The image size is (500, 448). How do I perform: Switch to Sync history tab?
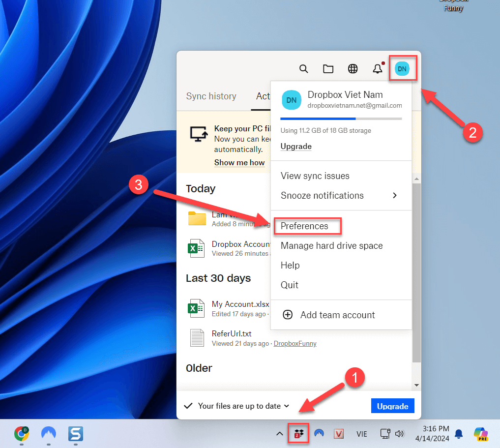click(211, 96)
